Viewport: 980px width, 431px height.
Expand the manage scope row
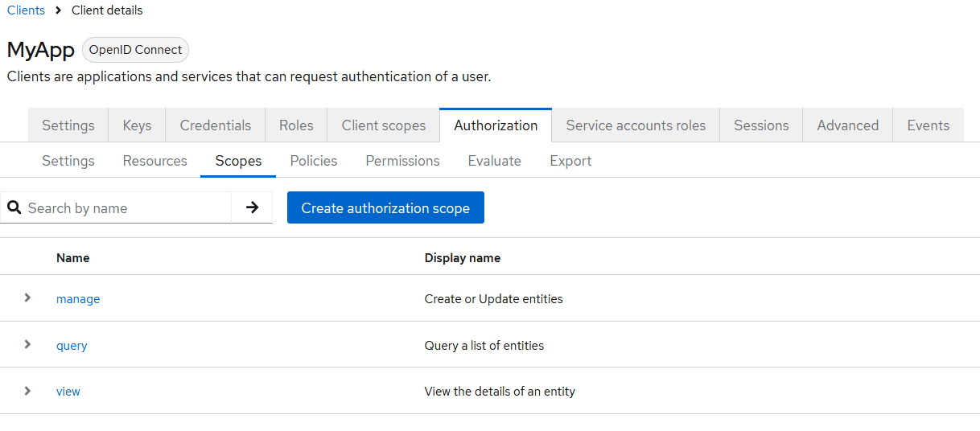coord(27,298)
